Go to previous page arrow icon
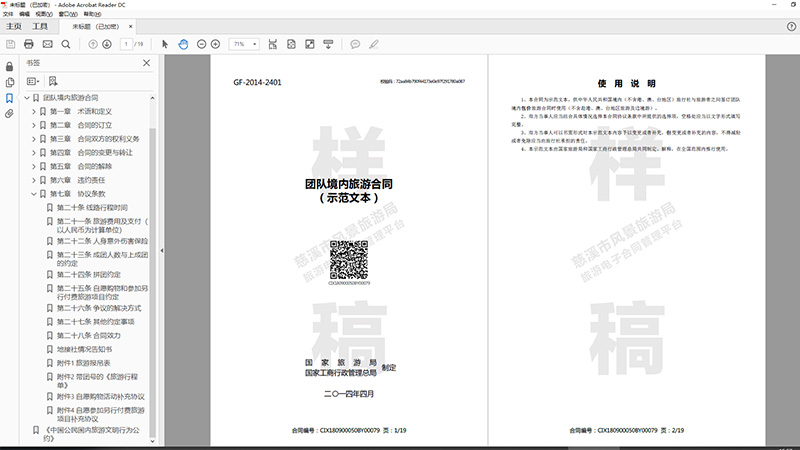 (x=93, y=44)
